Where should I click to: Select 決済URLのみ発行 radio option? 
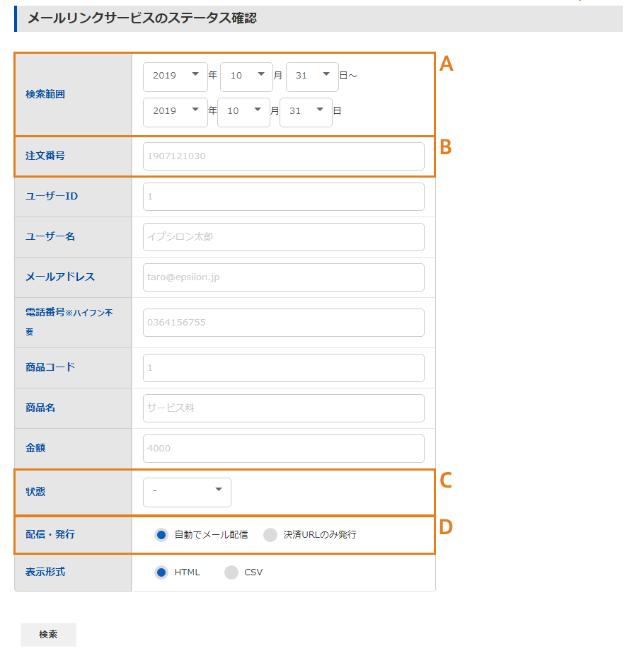pyautogui.click(x=270, y=535)
